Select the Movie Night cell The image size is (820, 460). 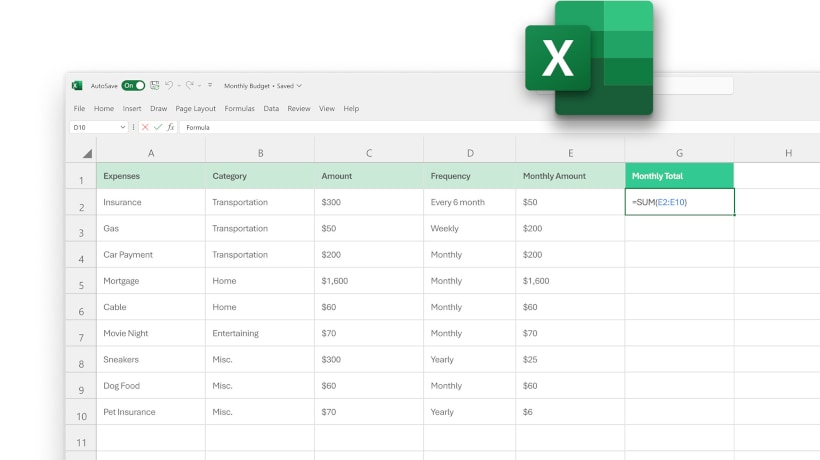point(151,333)
